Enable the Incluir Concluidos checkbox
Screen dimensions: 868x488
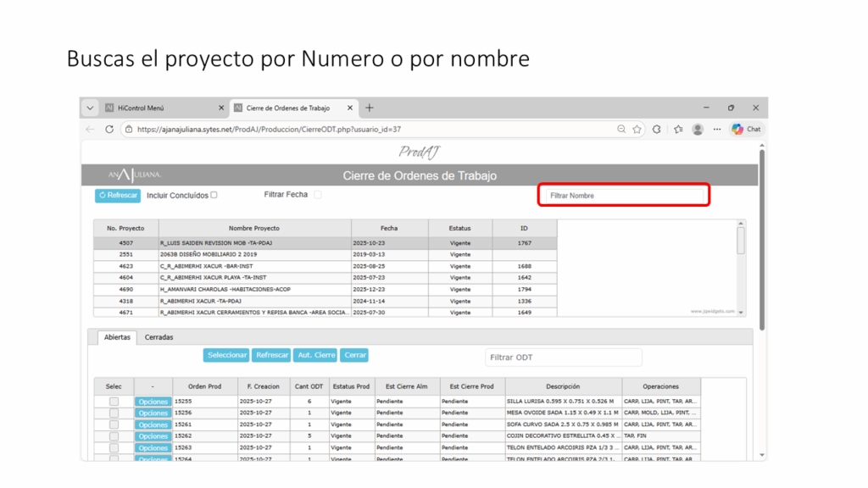click(x=214, y=195)
